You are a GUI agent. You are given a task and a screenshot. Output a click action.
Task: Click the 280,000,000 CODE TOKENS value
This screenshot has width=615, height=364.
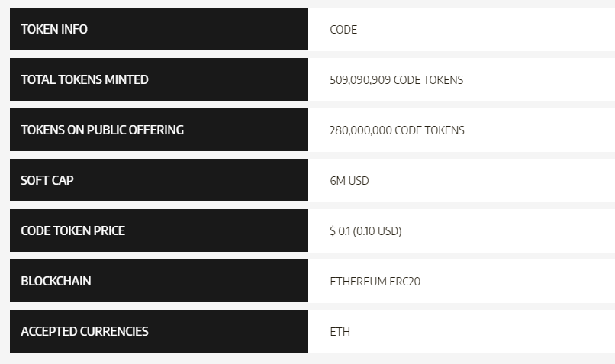pos(397,130)
